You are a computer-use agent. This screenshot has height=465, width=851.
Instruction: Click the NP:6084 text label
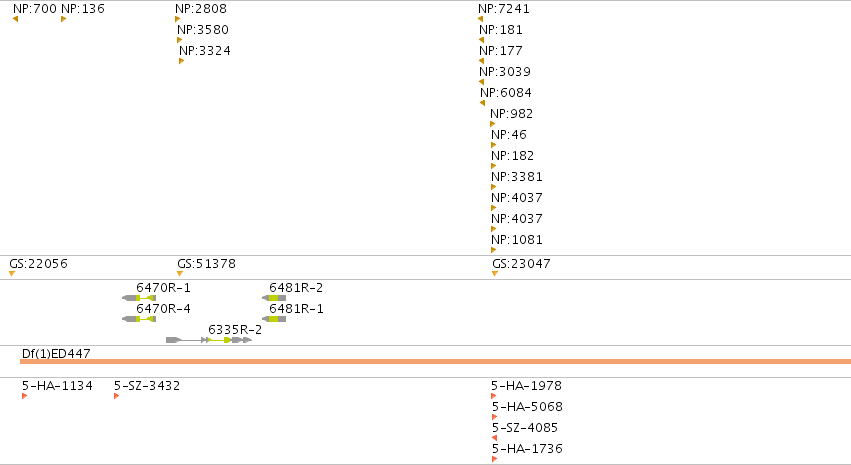click(506, 93)
